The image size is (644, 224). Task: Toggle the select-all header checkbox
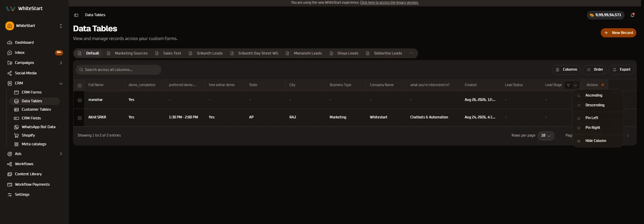point(80,85)
